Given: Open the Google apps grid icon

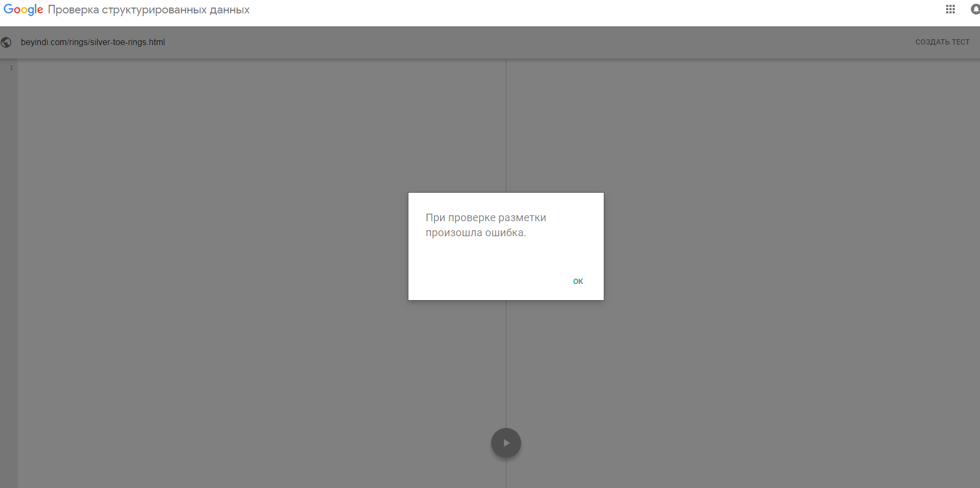Looking at the screenshot, I should (x=950, y=10).
